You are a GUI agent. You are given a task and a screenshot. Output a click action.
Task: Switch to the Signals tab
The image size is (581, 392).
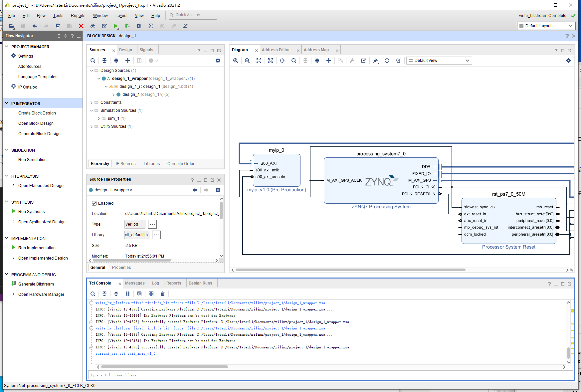(146, 50)
